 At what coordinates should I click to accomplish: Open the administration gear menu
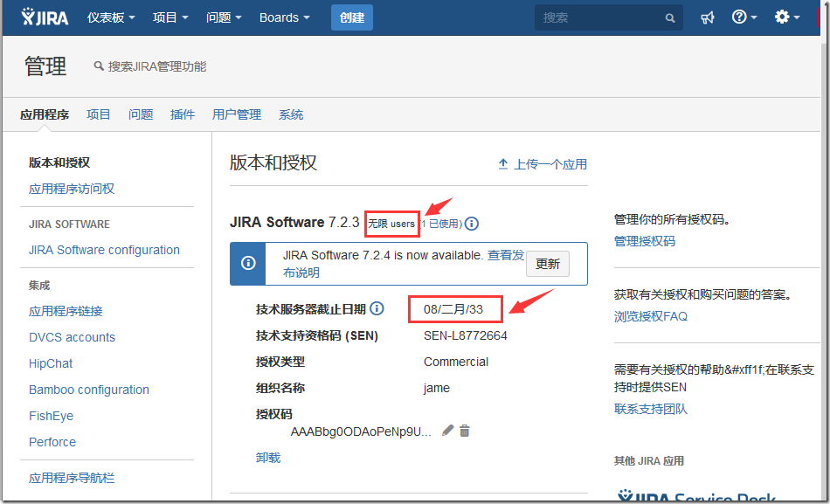[x=786, y=17]
